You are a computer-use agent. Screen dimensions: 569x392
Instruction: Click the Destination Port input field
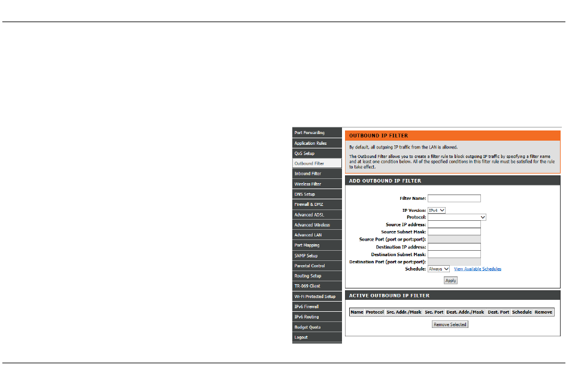[454, 262]
